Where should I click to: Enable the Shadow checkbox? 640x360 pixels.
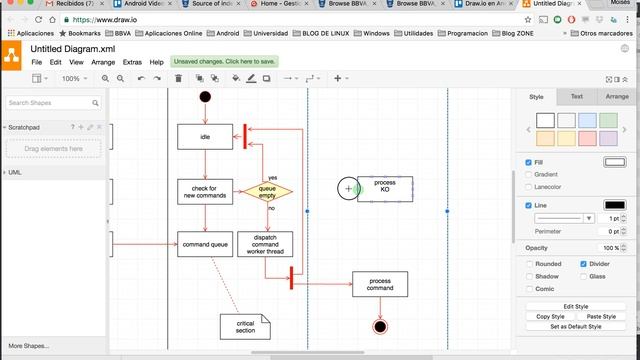tap(529, 277)
